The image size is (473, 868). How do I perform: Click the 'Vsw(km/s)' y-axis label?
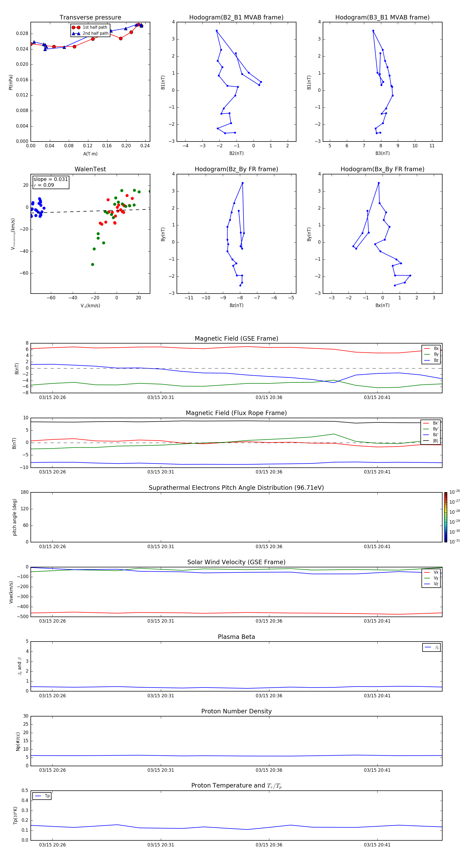[11, 592]
